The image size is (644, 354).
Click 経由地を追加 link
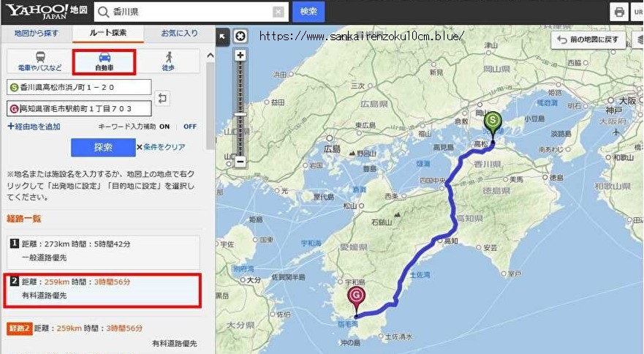34,127
